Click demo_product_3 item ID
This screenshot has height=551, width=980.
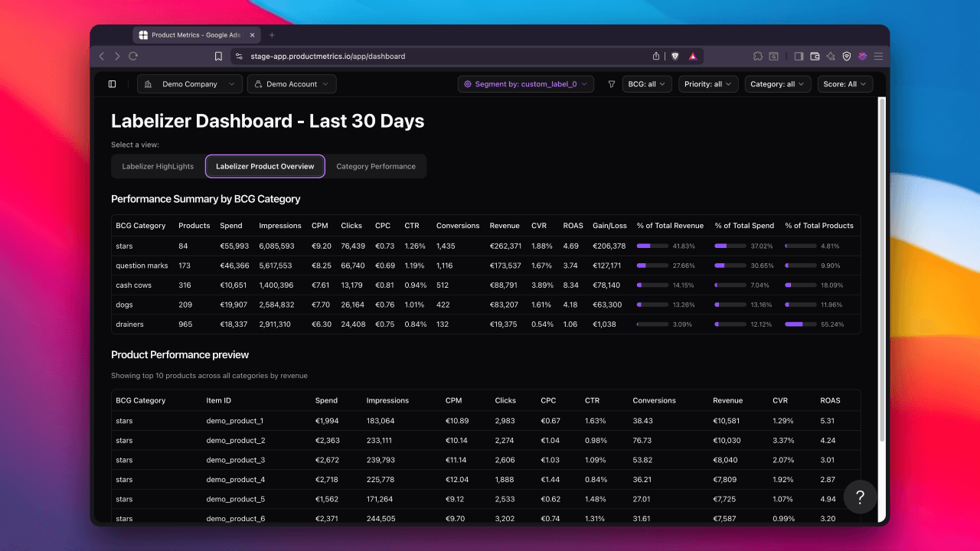point(236,460)
